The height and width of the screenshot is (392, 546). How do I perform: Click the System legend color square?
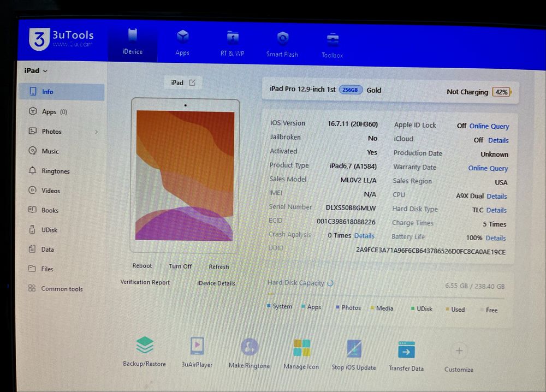pyautogui.click(x=269, y=306)
